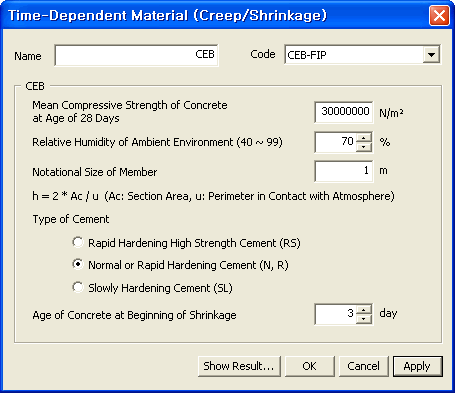This screenshot has height=393, width=455.
Task: Select Rapid Hardening High Strength Cement (RS)
Action: click(78, 242)
